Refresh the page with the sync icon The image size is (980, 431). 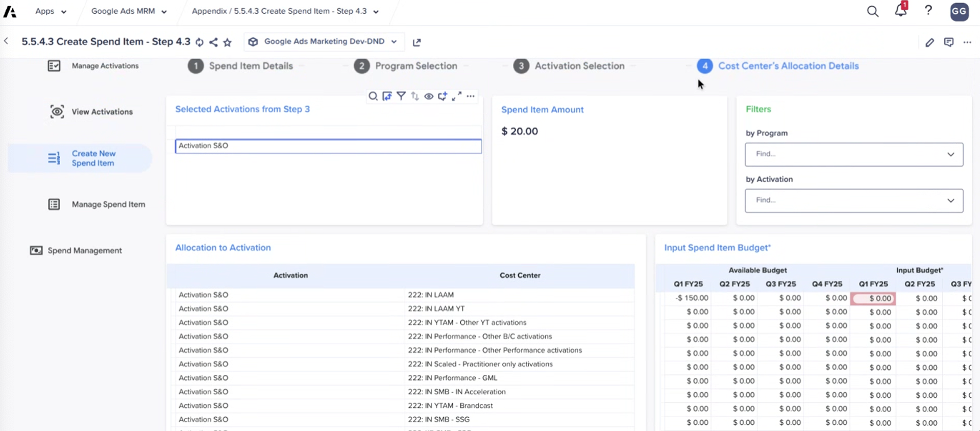coord(200,42)
